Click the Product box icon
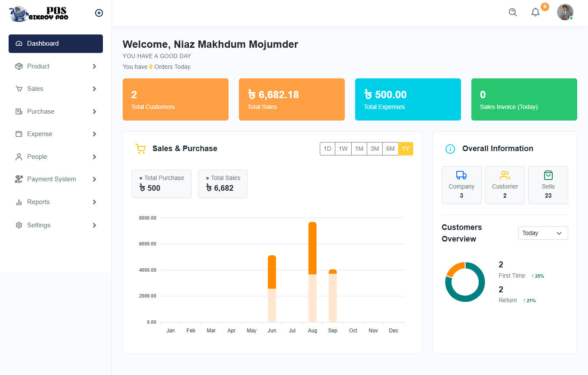Screen dimensions: 588x375 coord(19,66)
